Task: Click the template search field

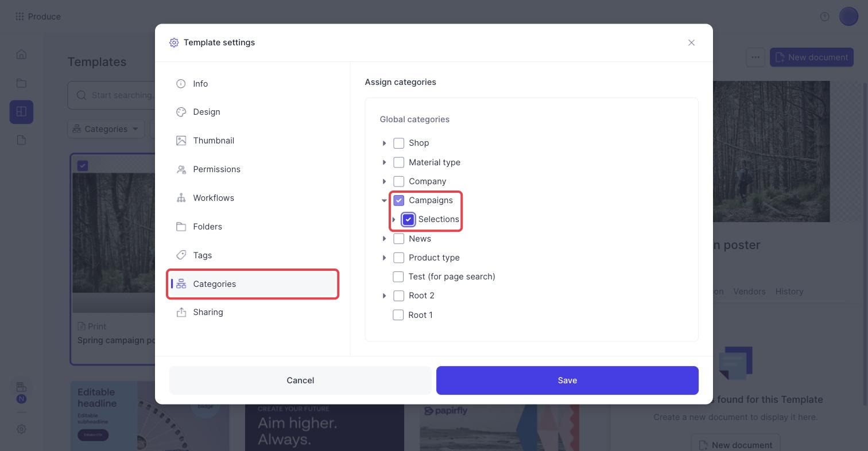Action: click(111, 95)
